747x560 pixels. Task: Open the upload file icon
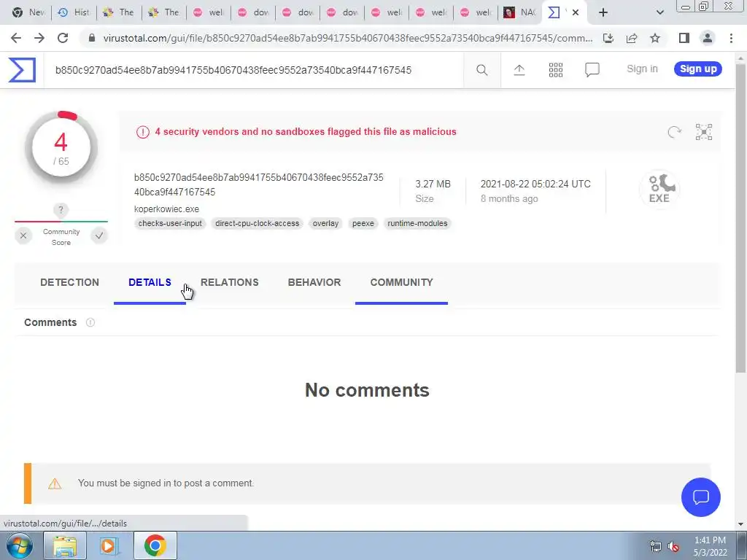(519, 70)
